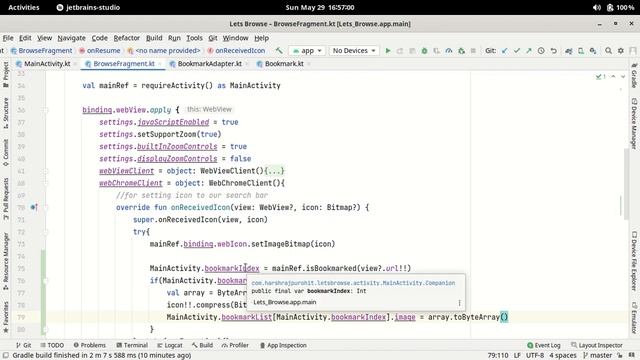Viewport: 640px width, 360px height.
Task: Switch to the MainActivity.kt tab
Action: [x=47, y=64]
